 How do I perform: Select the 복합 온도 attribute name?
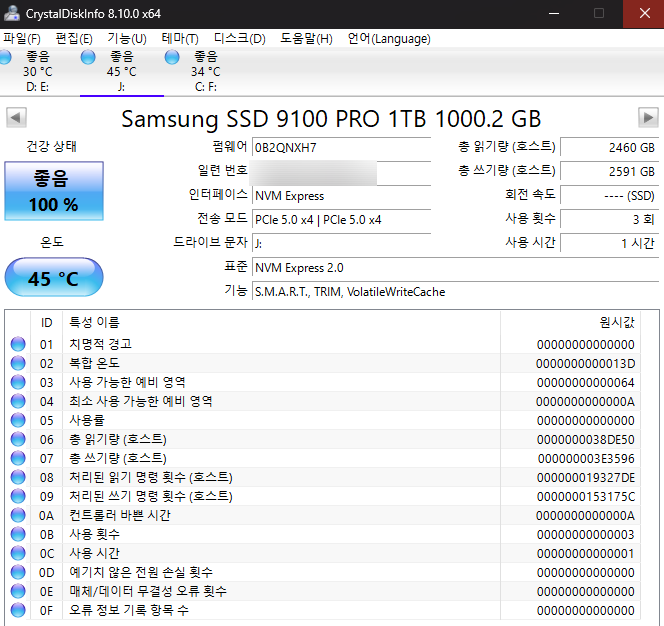coord(94,363)
